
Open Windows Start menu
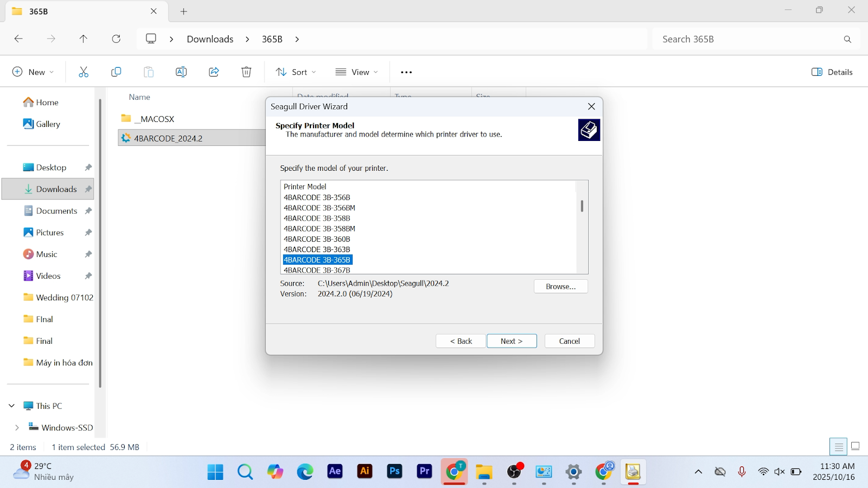tap(215, 472)
